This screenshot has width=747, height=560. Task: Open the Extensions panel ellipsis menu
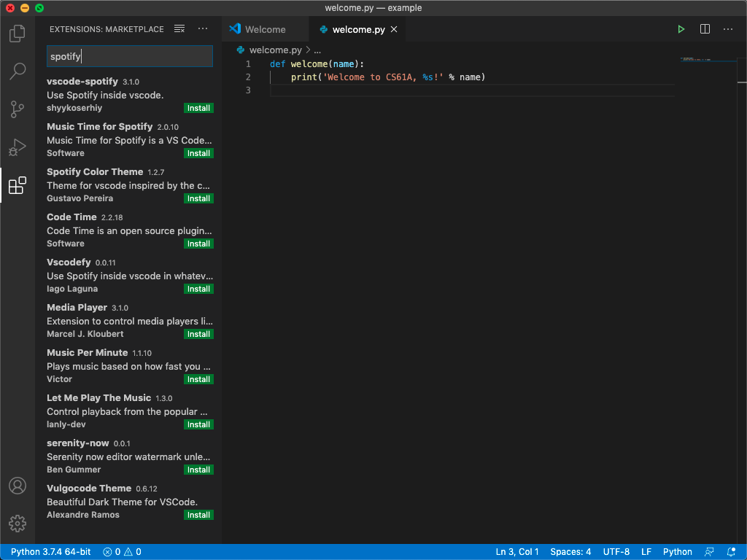(203, 29)
